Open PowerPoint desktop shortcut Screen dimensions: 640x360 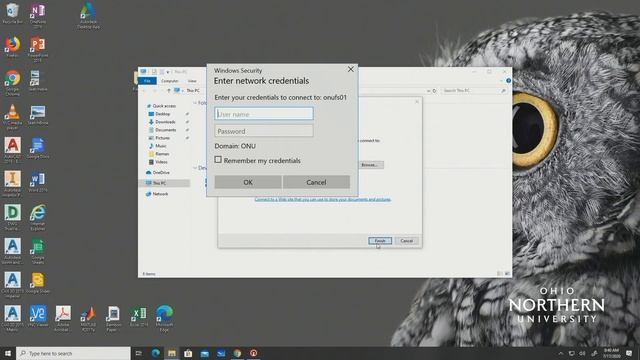(x=38, y=49)
